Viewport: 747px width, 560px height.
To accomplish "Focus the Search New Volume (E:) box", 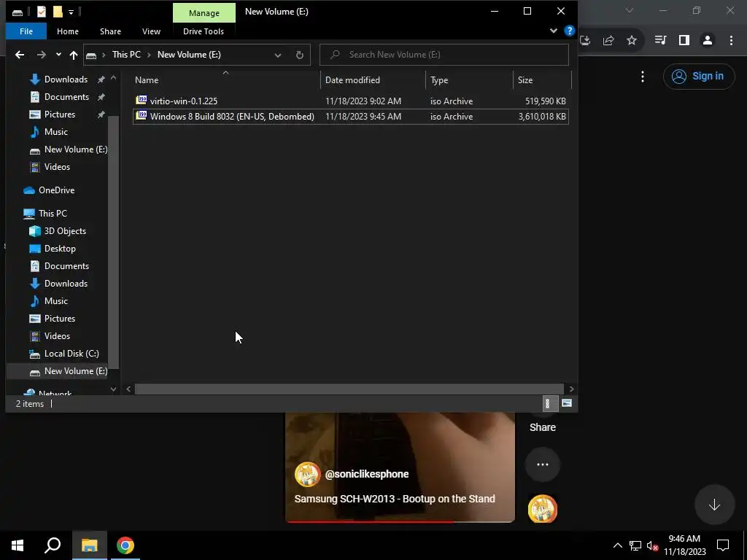I will pos(444,55).
